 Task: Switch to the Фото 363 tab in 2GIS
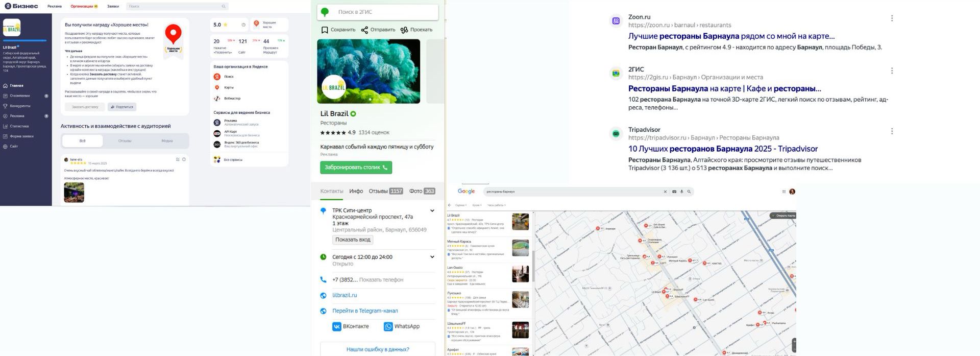point(422,191)
